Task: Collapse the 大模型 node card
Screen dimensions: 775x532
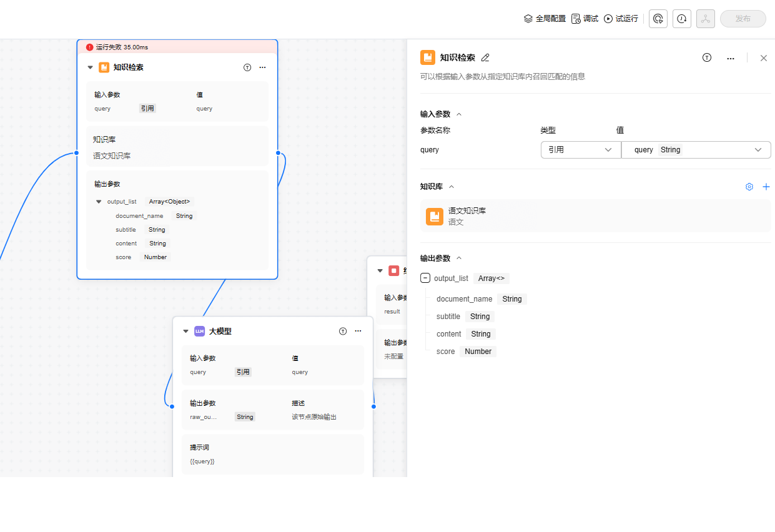Action: click(x=185, y=332)
